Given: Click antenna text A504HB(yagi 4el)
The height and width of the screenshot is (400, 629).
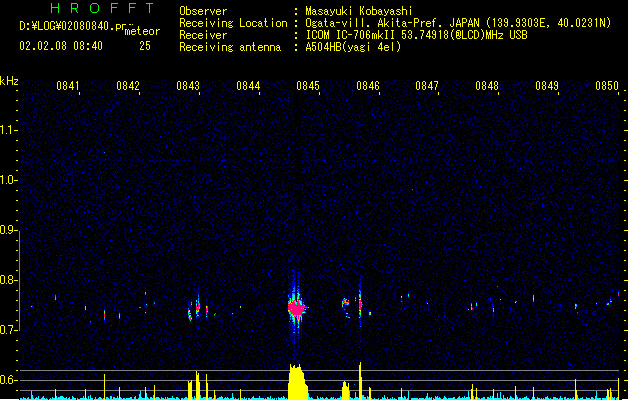Looking at the screenshot, I should [353, 47].
